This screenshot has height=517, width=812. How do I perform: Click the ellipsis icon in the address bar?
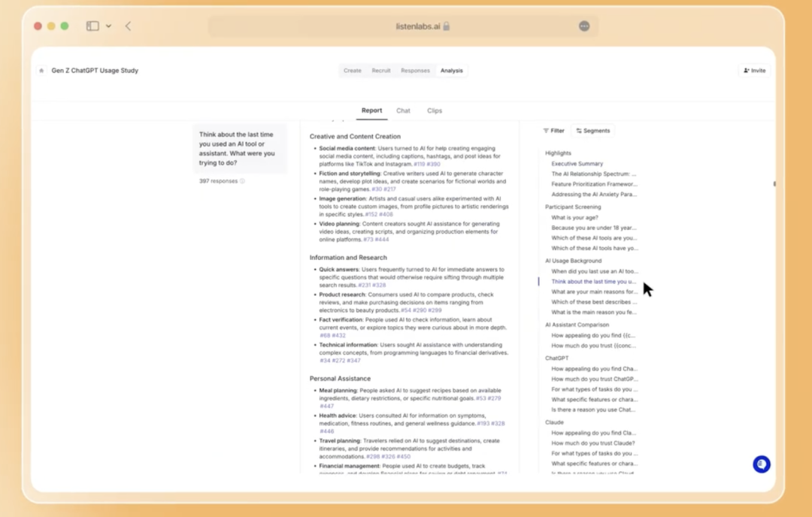tap(584, 26)
